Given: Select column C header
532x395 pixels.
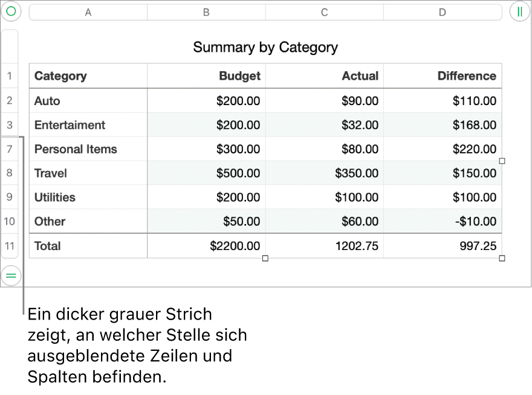Looking at the screenshot, I should pyautogui.click(x=325, y=12).
